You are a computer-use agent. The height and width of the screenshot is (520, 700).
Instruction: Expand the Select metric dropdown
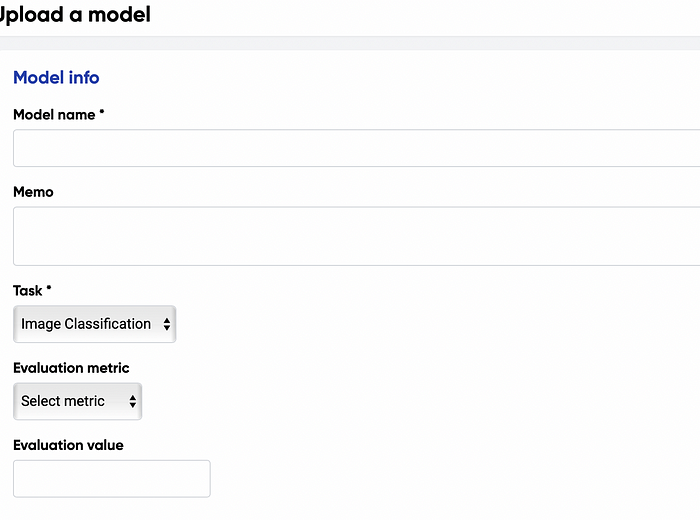[77, 401]
